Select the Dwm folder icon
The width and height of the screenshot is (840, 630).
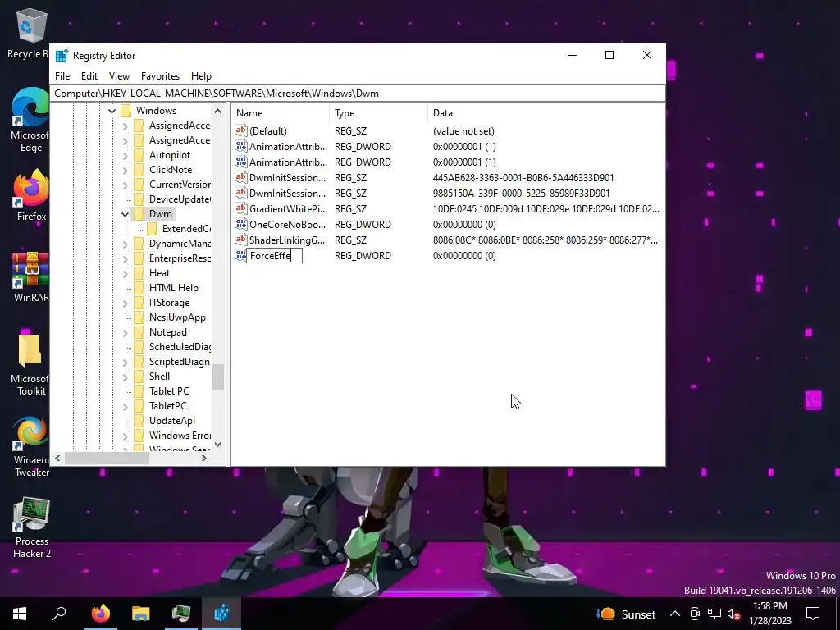click(x=139, y=214)
